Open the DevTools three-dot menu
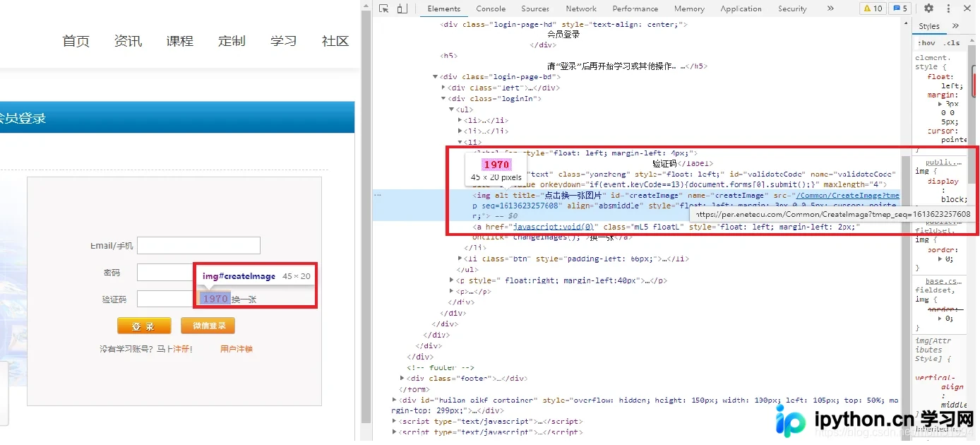Screen dimensions: 980x445 (948, 8)
